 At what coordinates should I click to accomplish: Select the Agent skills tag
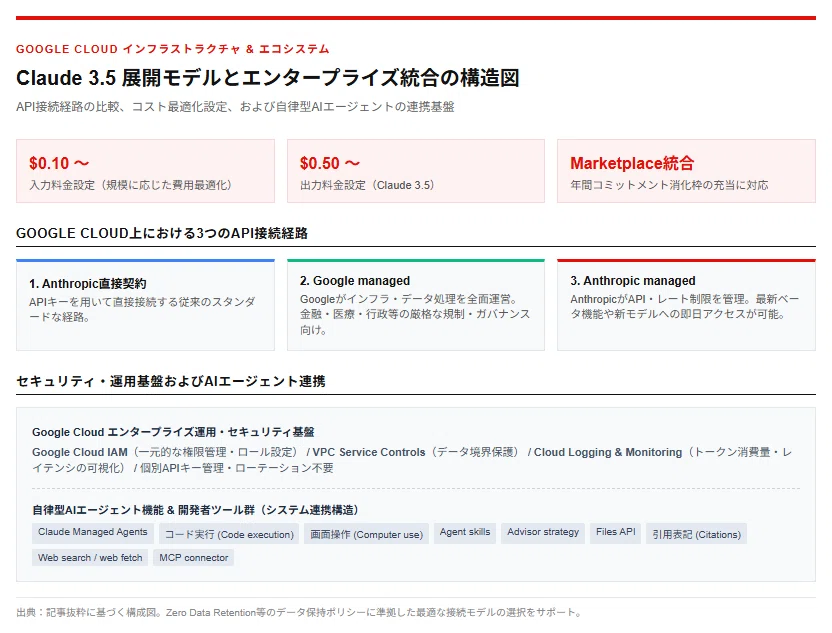[465, 532]
